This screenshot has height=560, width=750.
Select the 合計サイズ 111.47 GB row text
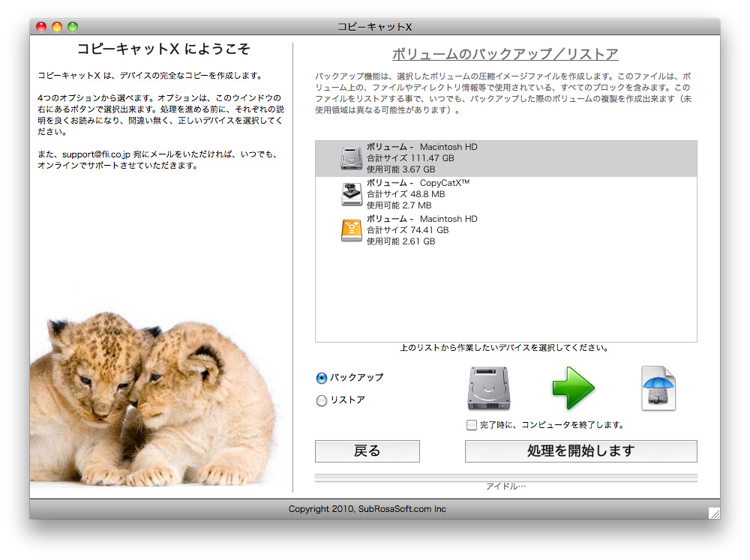click(410, 158)
